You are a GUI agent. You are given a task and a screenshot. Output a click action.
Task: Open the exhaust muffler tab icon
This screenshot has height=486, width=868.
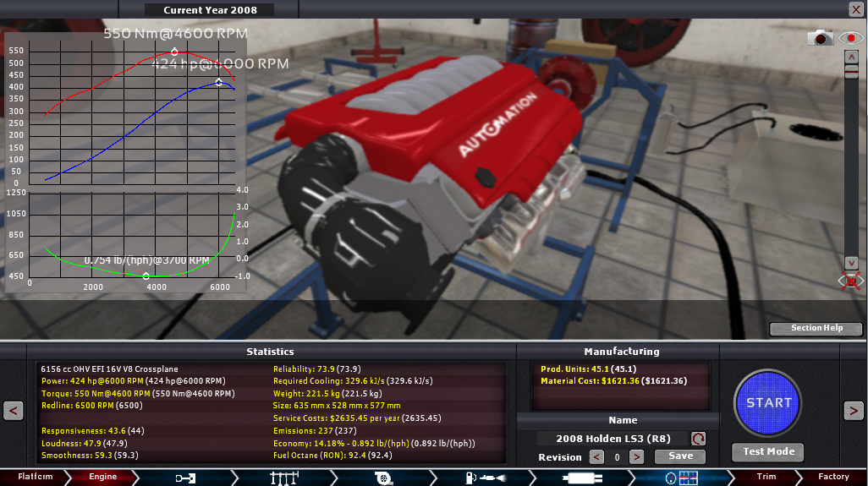pos(582,478)
